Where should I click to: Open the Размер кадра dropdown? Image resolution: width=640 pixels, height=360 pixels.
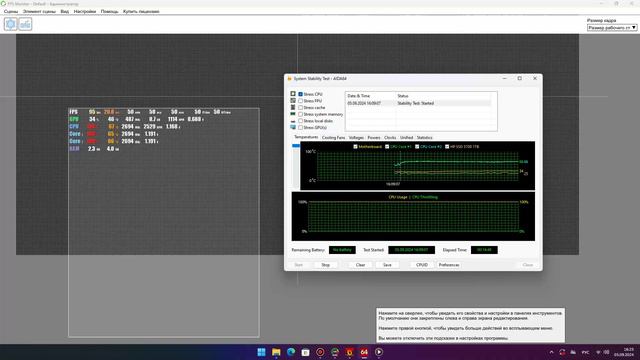click(612, 27)
